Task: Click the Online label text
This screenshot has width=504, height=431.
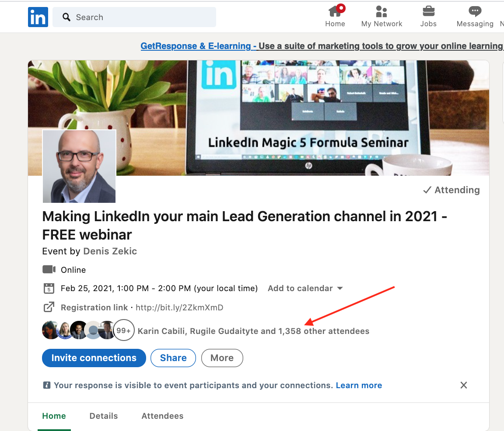Action: [x=73, y=270]
